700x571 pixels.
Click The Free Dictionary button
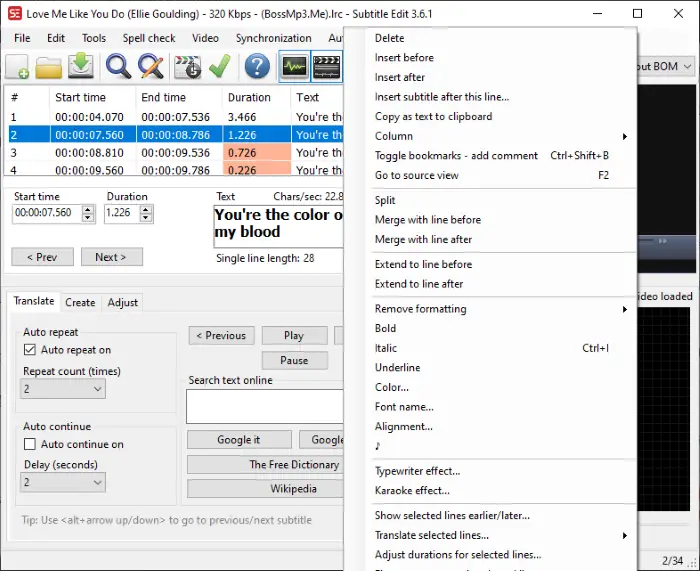pos(265,465)
